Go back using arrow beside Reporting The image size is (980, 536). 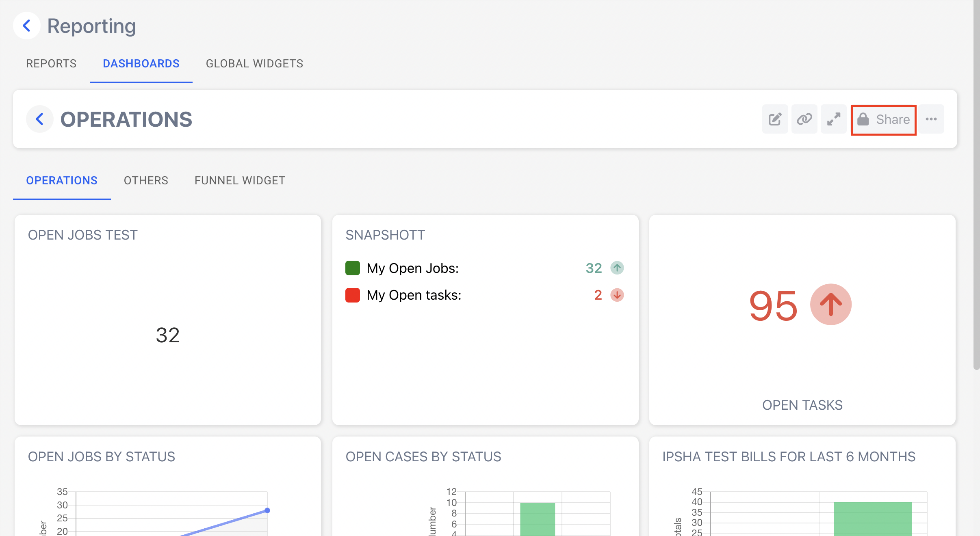(x=27, y=26)
